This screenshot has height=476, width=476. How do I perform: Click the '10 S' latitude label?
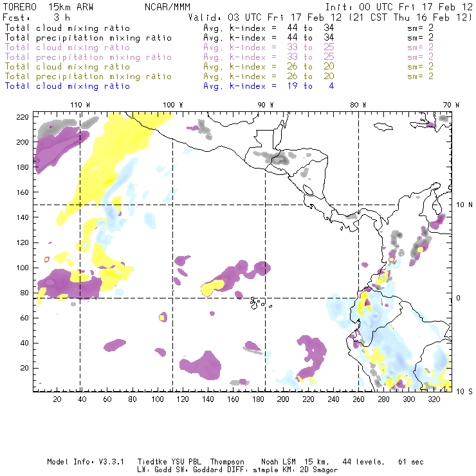[x=464, y=392]
